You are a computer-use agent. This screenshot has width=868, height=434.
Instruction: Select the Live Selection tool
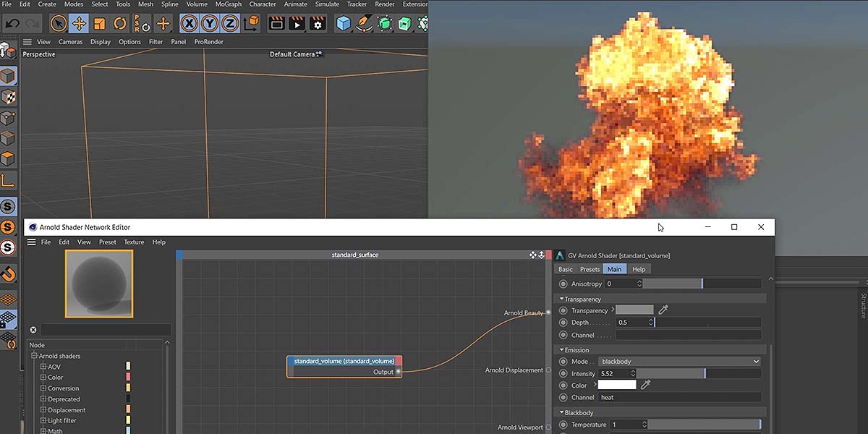59,24
